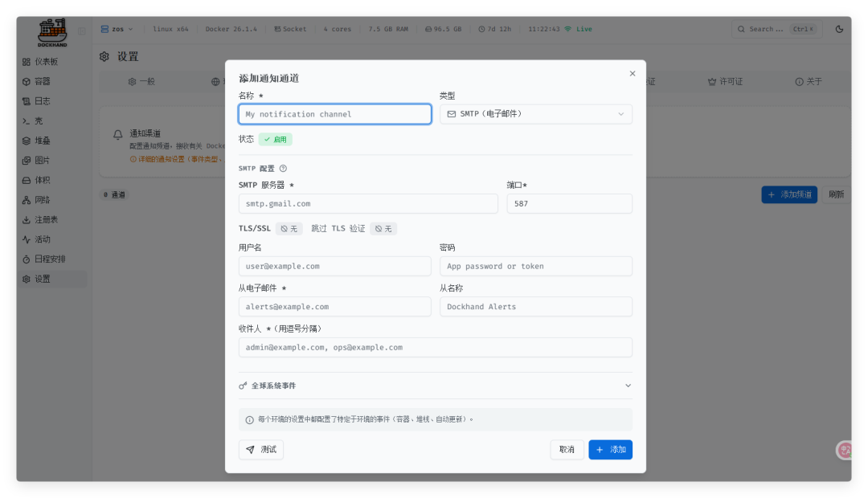Open the 日程安排 schedules sidebar item
The height and width of the screenshot is (498, 868).
(52, 259)
